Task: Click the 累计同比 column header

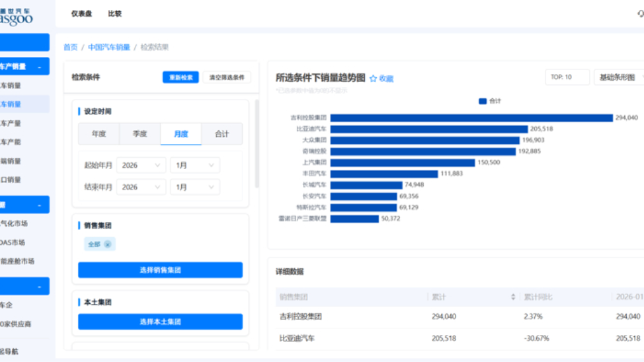Action: 538,297
